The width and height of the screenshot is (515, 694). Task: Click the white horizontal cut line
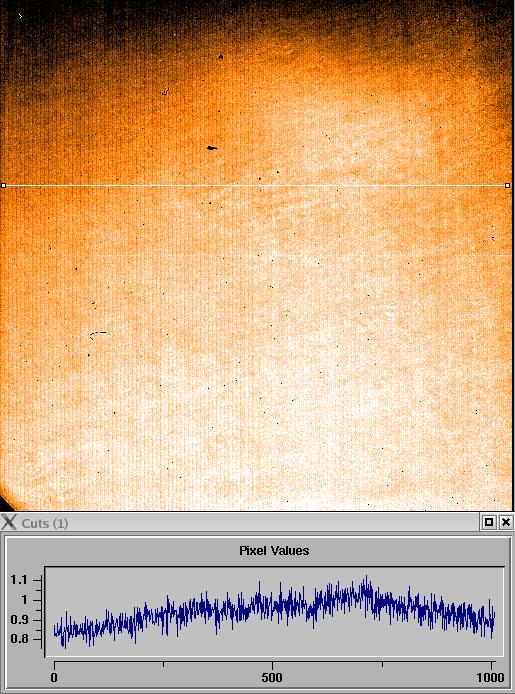[x=256, y=185]
